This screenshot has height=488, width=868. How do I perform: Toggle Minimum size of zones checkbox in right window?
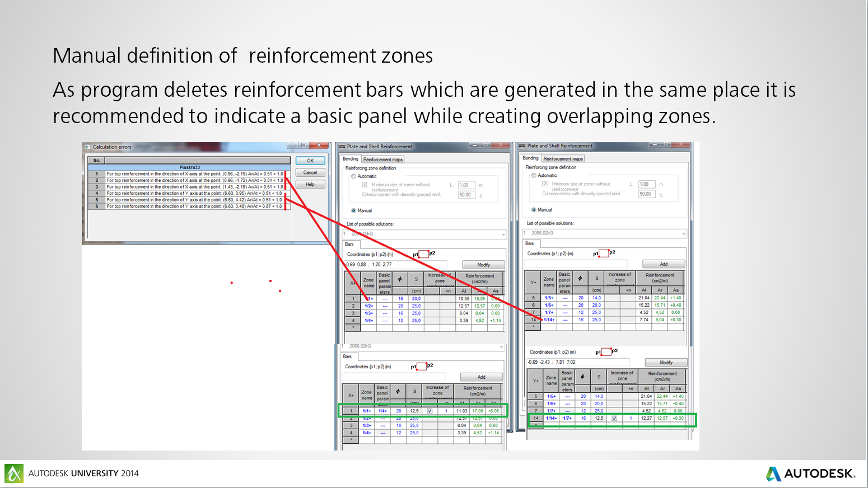tap(545, 184)
